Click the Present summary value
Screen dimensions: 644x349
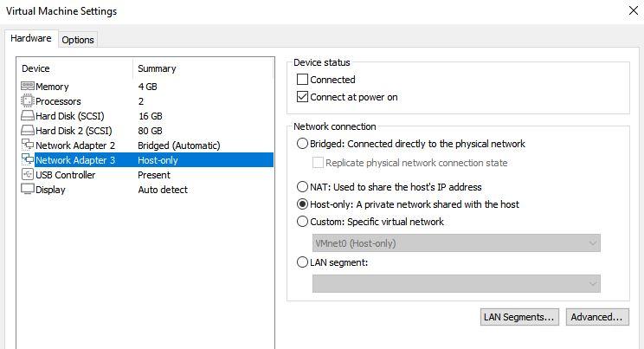point(154,175)
